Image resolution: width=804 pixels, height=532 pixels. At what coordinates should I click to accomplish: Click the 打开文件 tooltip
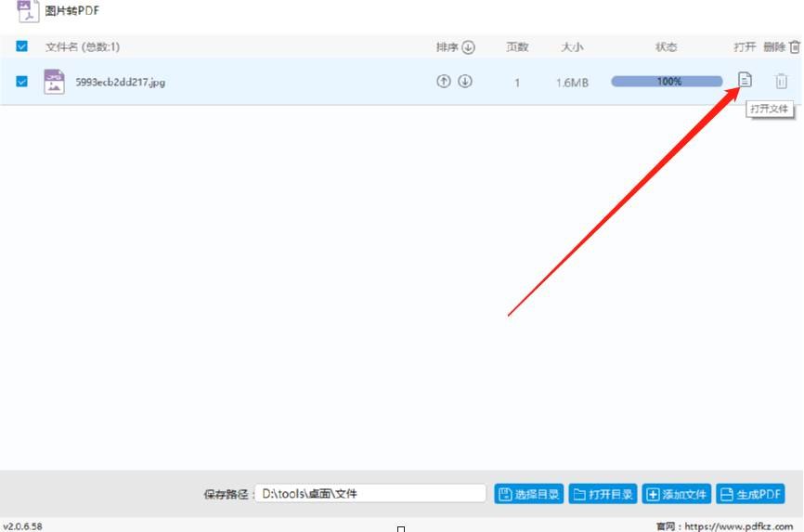click(x=769, y=109)
